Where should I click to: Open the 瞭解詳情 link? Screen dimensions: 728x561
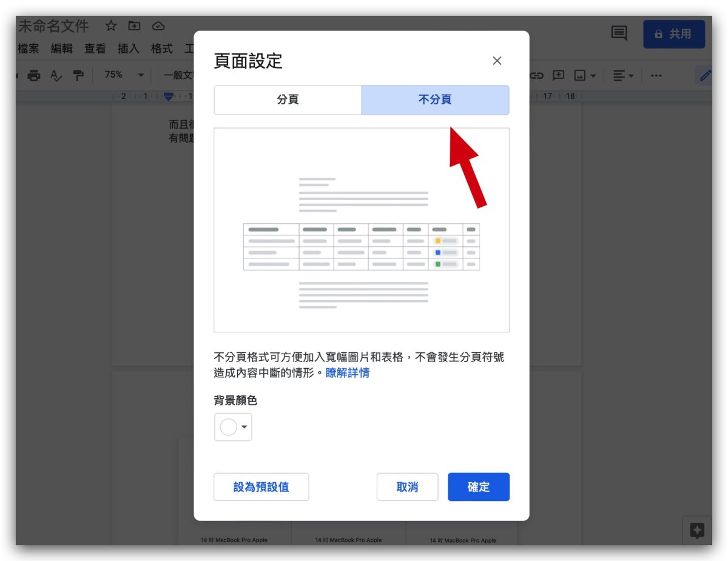[x=348, y=373]
